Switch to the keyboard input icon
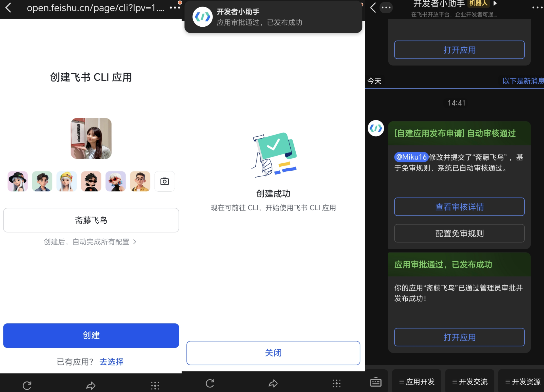The height and width of the screenshot is (392, 544). point(376,382)
